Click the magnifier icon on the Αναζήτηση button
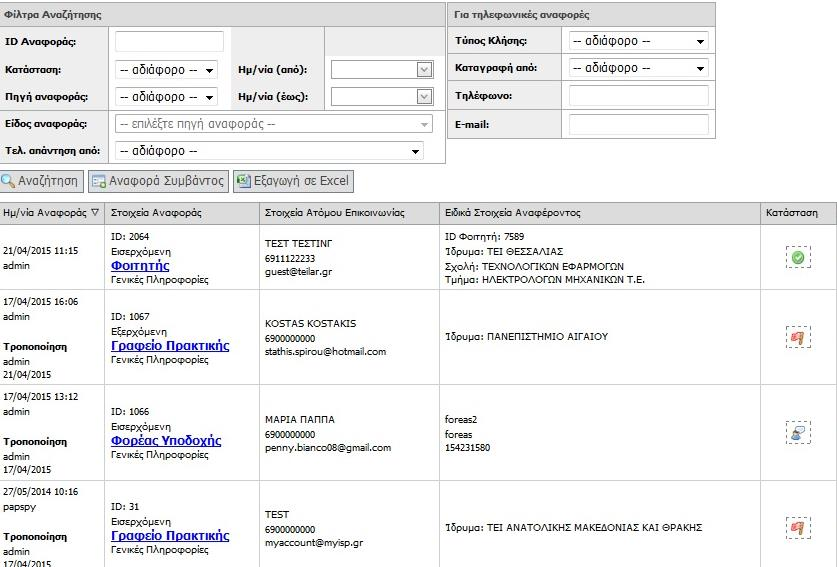The height and width of the screenshot is (567, 837). coord(8,181)
